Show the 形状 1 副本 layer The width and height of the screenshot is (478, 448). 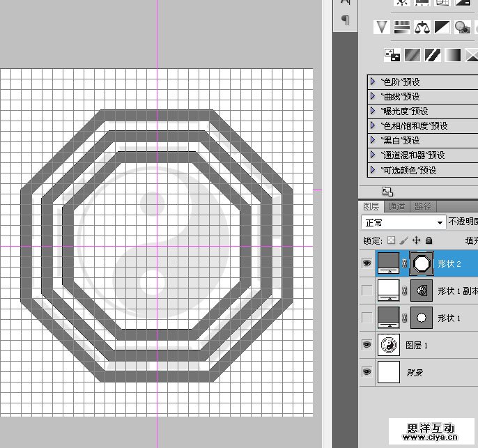click(367, 291)
